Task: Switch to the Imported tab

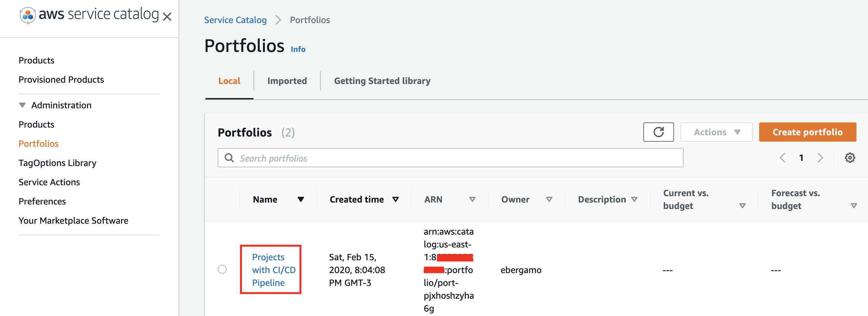Action: pos(287,81)
